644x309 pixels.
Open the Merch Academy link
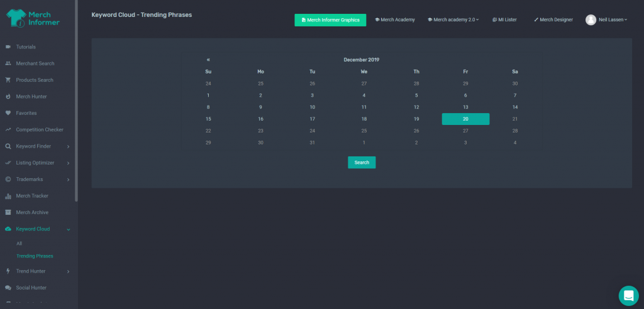pos(395,19)
